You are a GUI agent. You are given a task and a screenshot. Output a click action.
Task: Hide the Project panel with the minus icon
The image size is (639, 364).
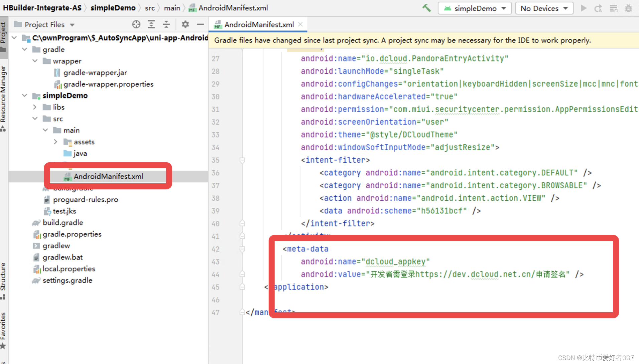[x=200, y=24]
